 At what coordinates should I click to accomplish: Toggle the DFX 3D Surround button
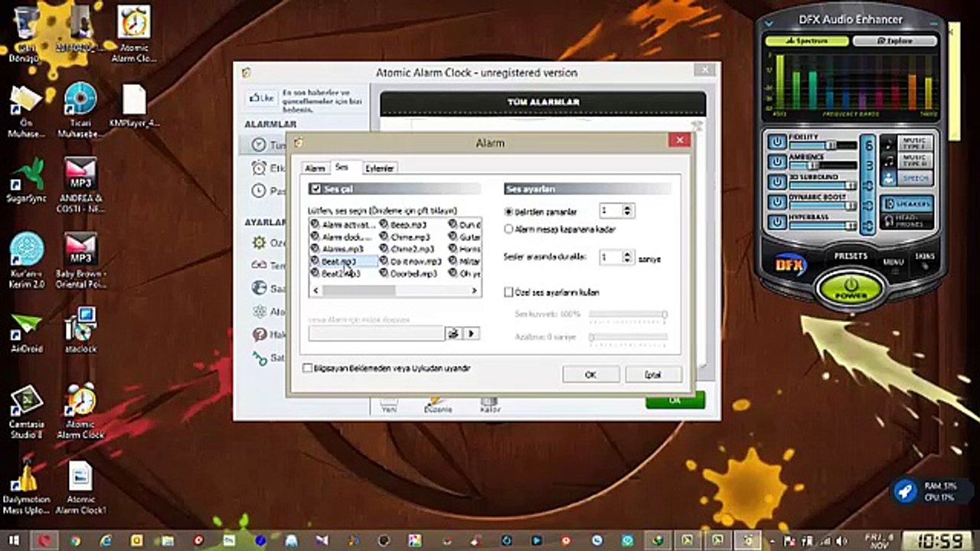tap(778, 183)
